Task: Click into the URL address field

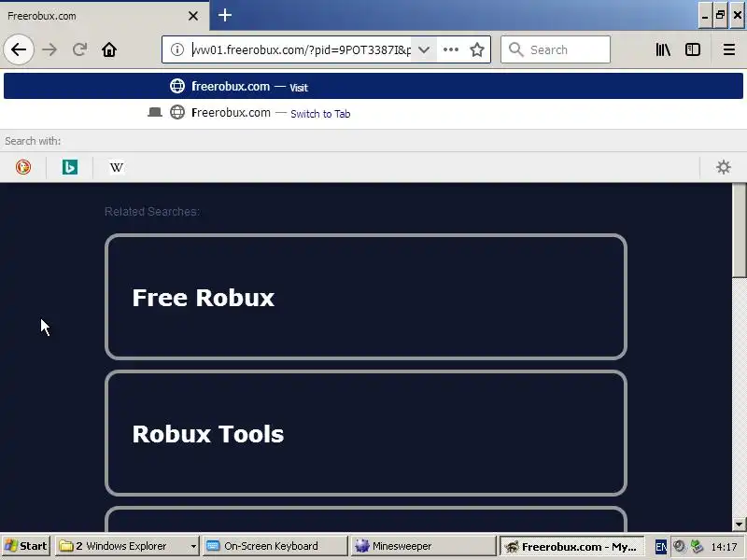Action: 300,49
